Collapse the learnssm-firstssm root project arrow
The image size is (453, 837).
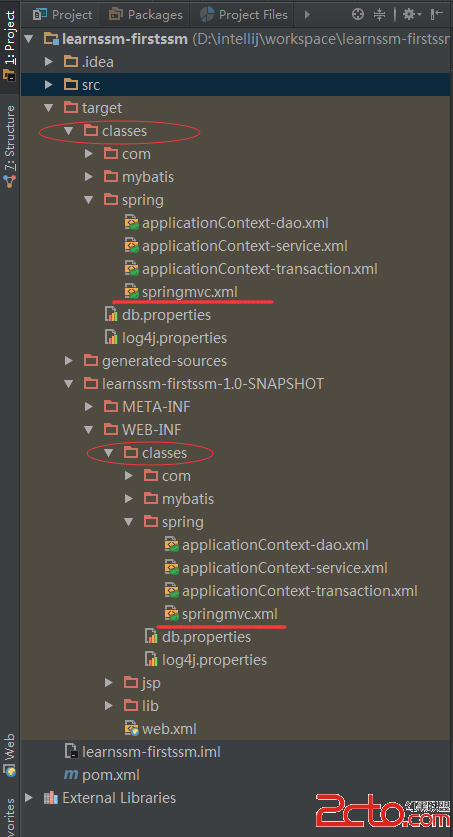(x=29, y=39)
